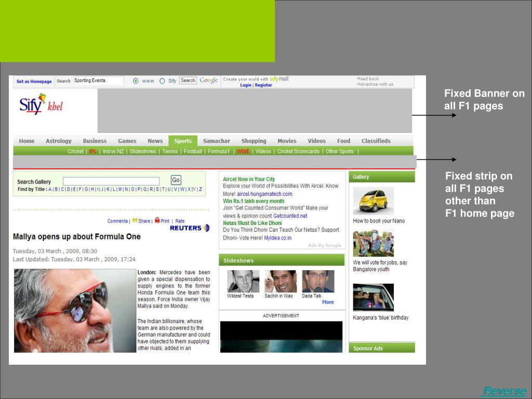Click Set as Homepage link
The image size is (532, 399).
[34, 82]
